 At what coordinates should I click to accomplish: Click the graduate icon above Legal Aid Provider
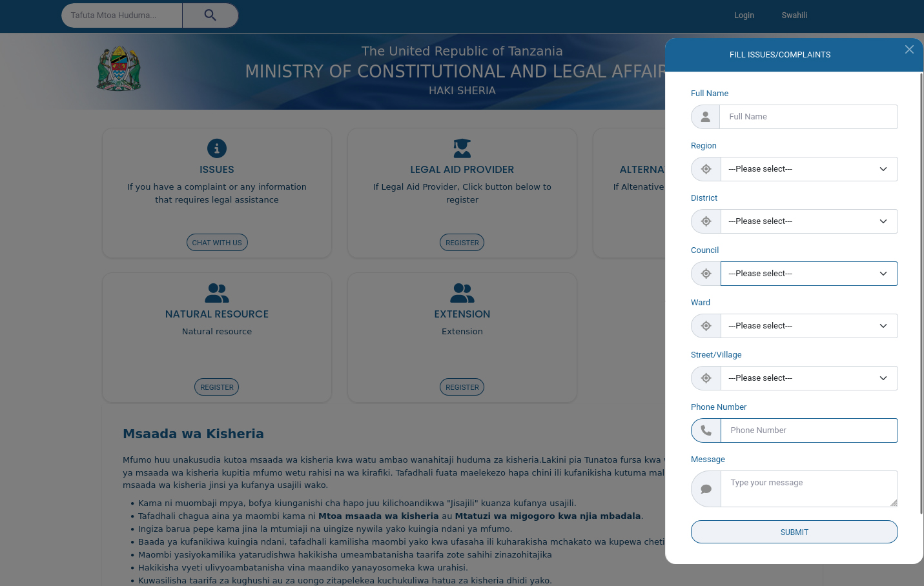[462, 148]
